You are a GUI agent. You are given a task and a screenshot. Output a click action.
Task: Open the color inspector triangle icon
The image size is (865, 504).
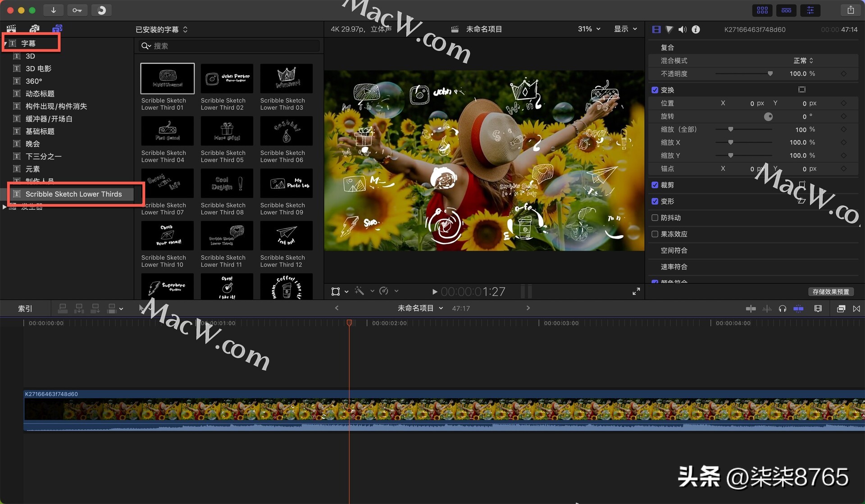(x=669, y=29)
